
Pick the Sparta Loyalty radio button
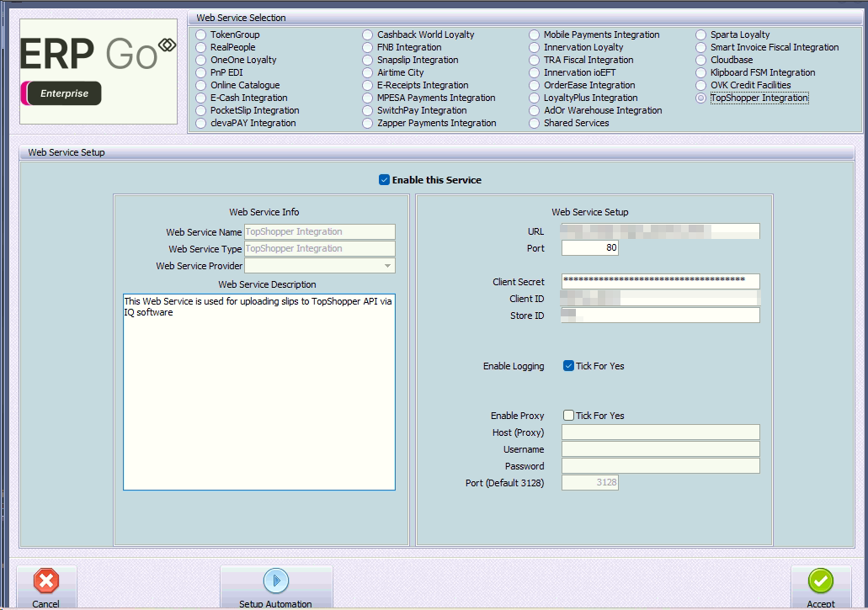click(x=702, y=35)
